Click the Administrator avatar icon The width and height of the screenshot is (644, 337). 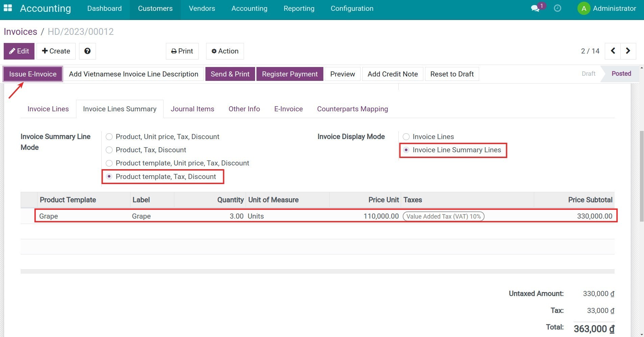pyautogui.click(x=584, y=8)
